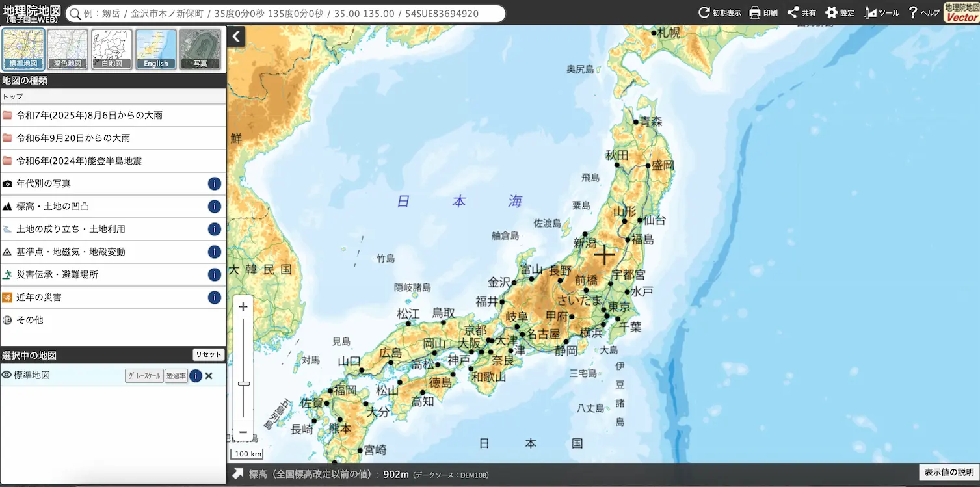Click the 東京 city label on map
The image size is (980, 487).
coord(620,307)
